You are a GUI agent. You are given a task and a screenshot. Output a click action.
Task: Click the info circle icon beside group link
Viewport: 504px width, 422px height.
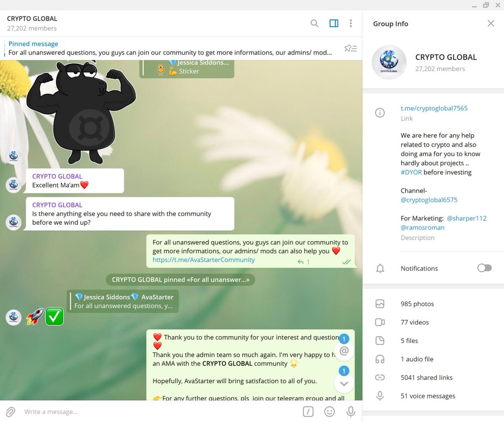click(x=380, y=113)
